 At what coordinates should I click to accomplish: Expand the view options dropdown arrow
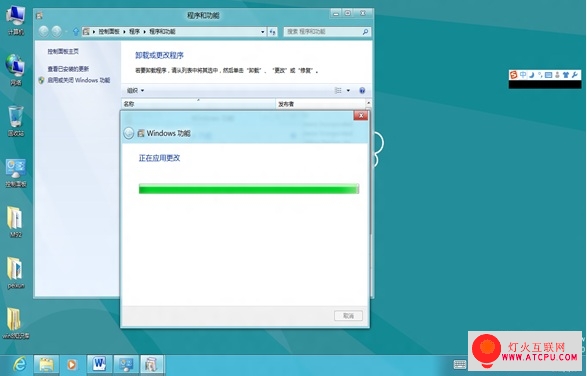pos(348,90)
